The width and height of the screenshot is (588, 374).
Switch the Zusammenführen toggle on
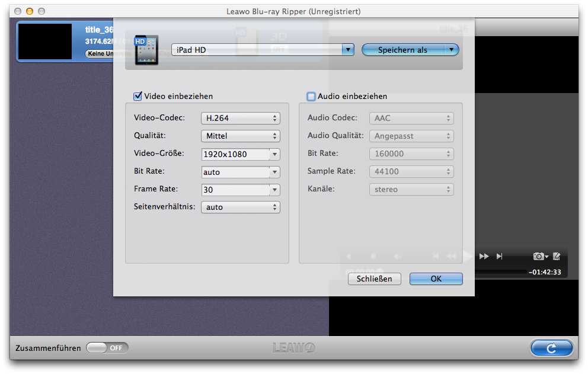click(x=107, y=348)
